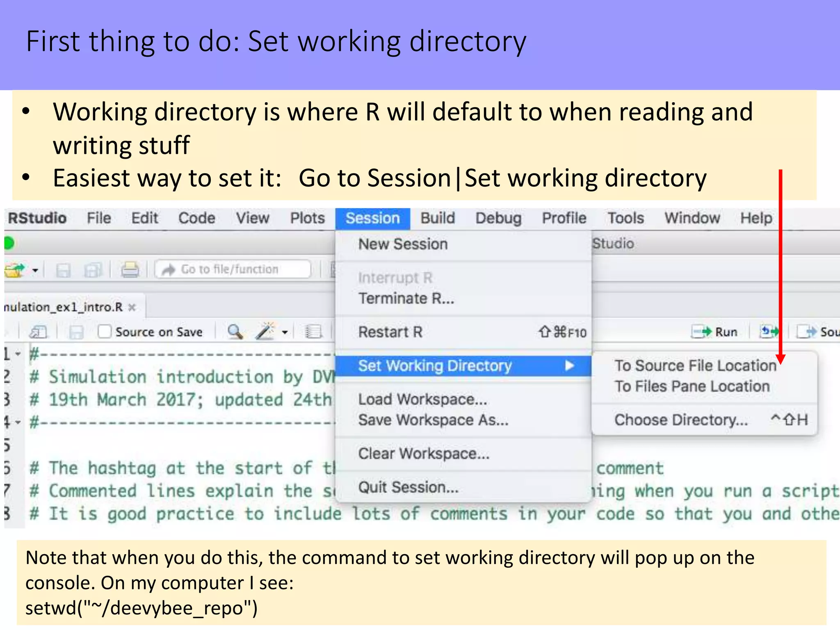This screenshot has height=630, width=840.
Task: Select Load Workspace... entry
Action: [x=463, y=399]
